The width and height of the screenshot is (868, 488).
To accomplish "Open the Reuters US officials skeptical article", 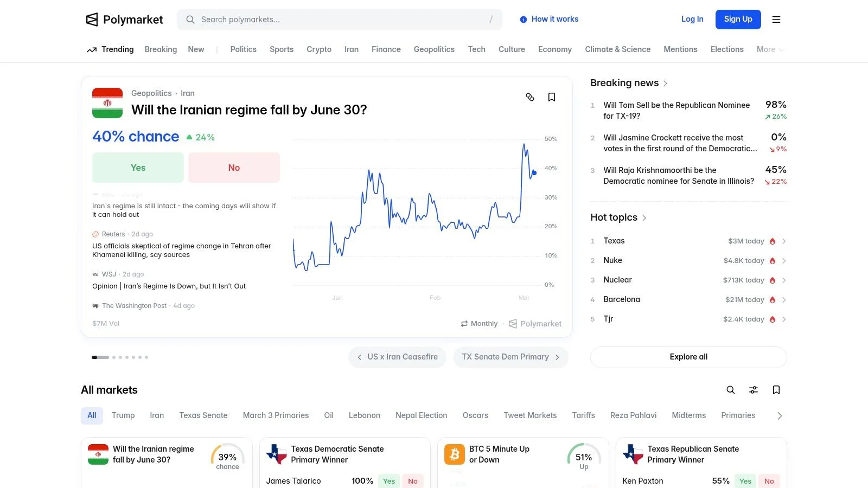I will coord(182,251).
